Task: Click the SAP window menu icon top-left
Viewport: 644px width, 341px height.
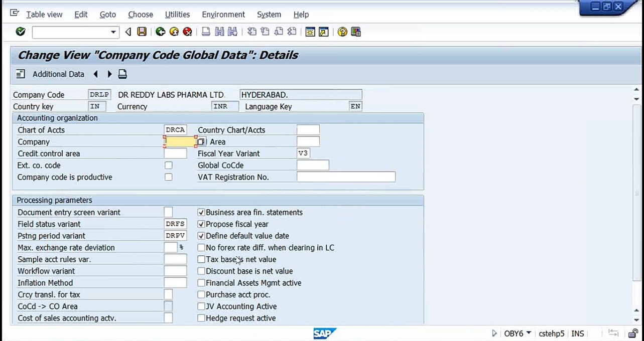Action: pos(14,14)
